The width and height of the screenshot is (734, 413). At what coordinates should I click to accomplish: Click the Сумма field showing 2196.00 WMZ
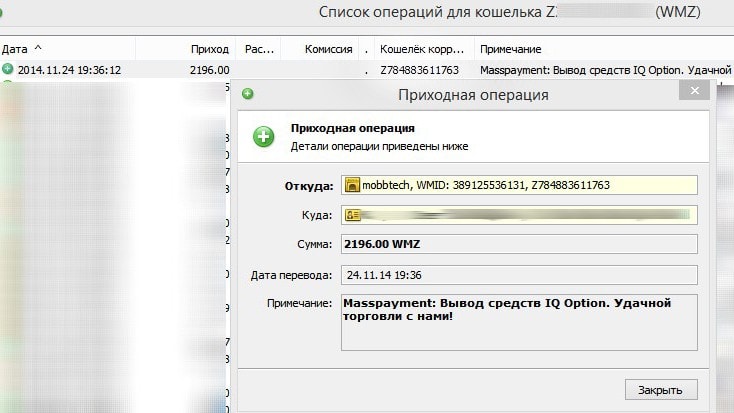[519, 244]
